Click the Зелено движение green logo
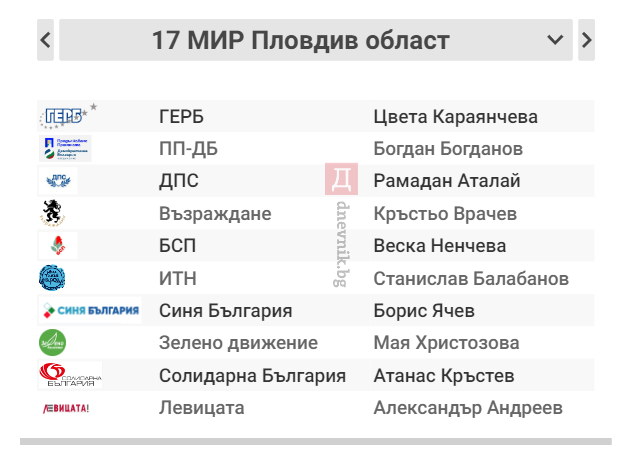Screen dimensions: 640x474 [52, 343]
